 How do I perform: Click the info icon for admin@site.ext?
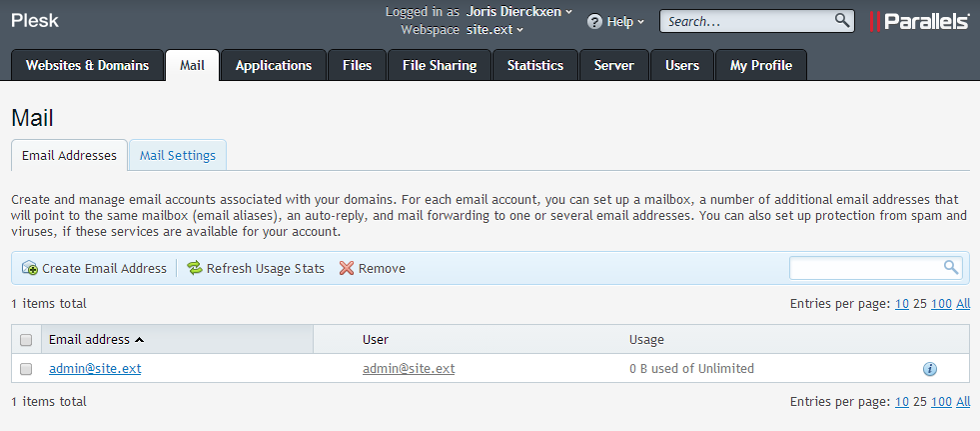pos(929,369)
